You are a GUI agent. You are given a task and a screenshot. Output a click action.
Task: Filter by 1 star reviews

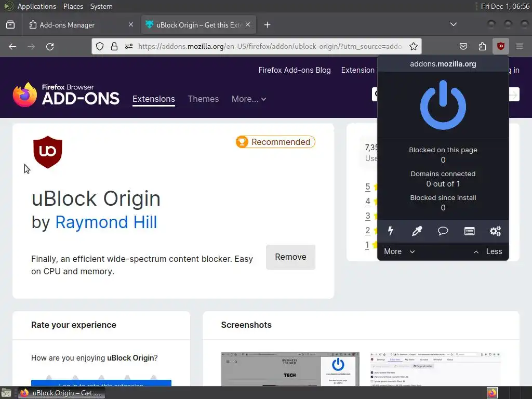pos(367,245)
